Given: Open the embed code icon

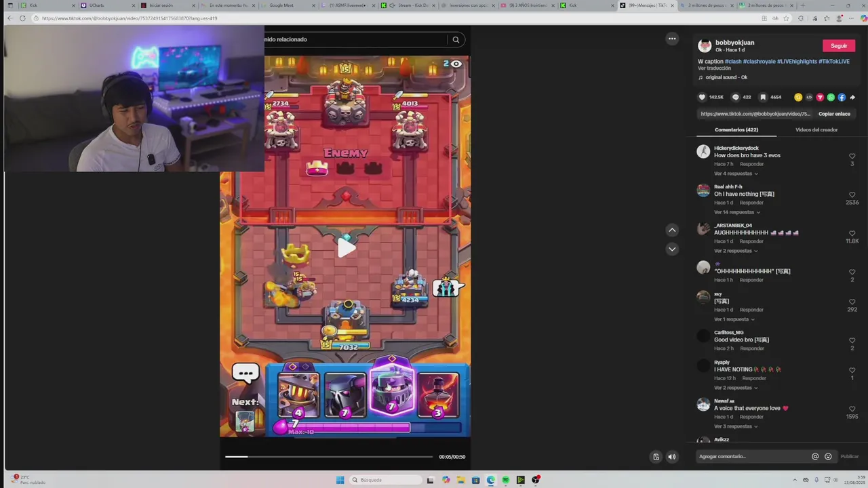Looking at the screenshot, I should click(809, 97).
